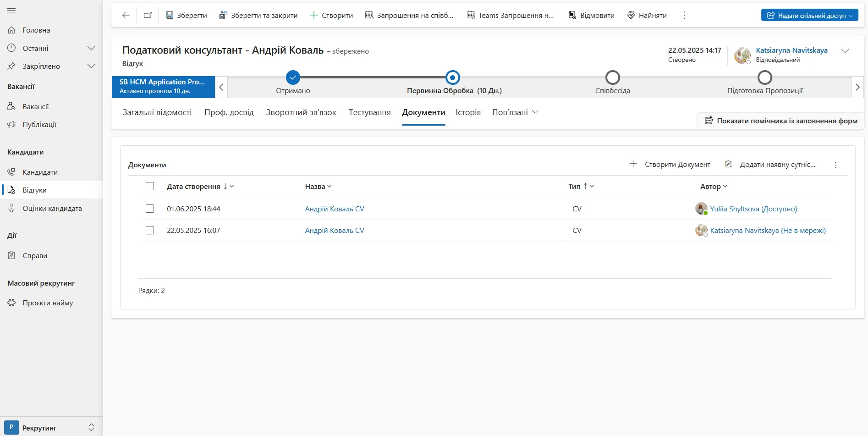Check the 22.05.2025 16:07 document row
The width and height of the screenshot is (868, 436).
click(x=150, y=230)
